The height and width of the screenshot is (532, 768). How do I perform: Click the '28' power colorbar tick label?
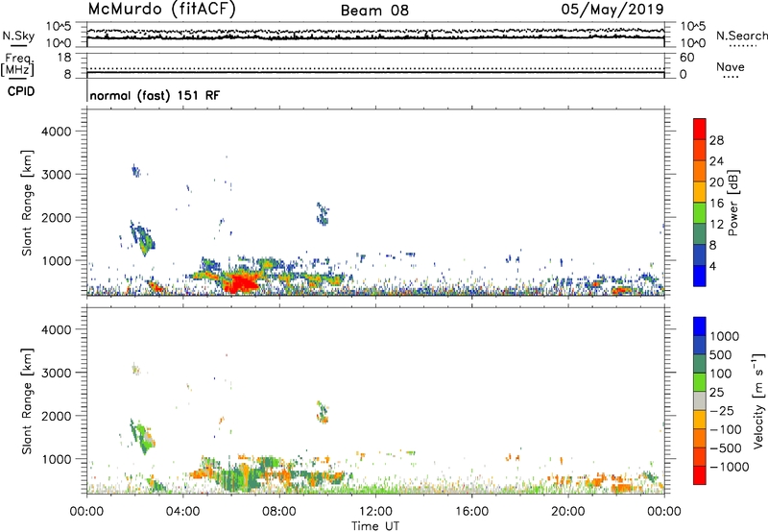pos(716,140)
